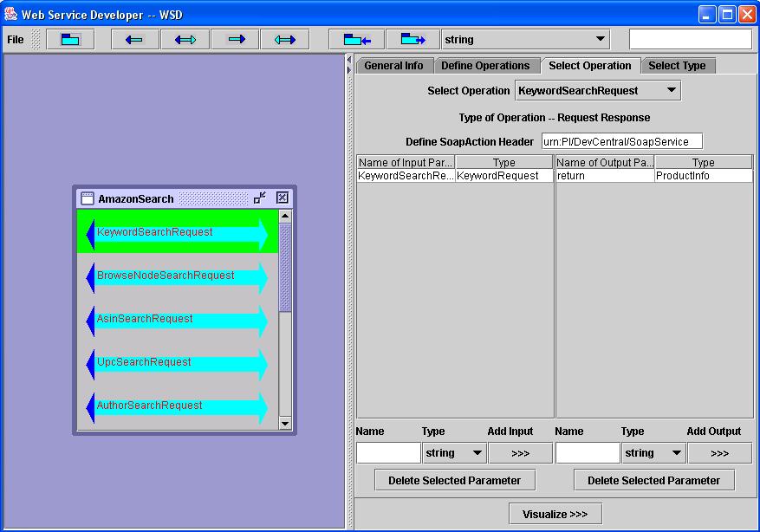
Task: Select the return output parameter cell
Action: [605, 175]
